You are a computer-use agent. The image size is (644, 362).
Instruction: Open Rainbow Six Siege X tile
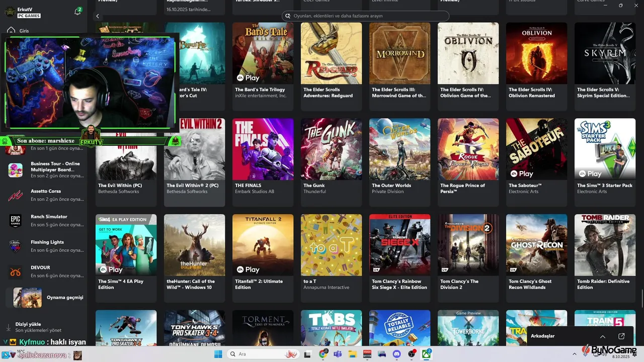(x=399, y=258)
